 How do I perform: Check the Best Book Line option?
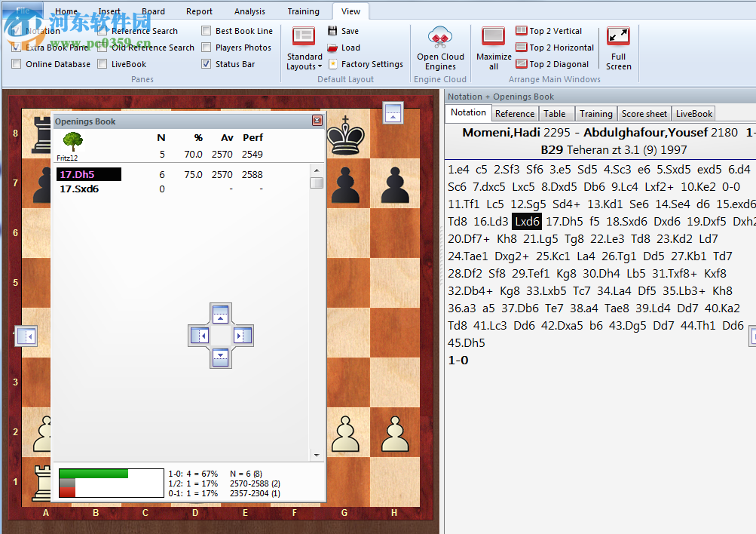coord(205,30)
